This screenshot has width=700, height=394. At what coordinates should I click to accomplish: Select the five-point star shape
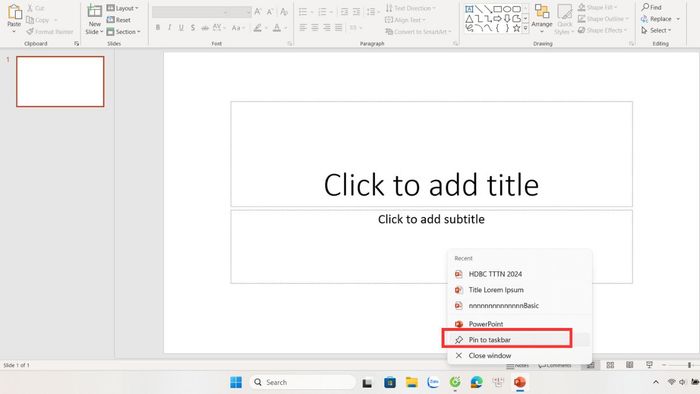click(517, 28)
